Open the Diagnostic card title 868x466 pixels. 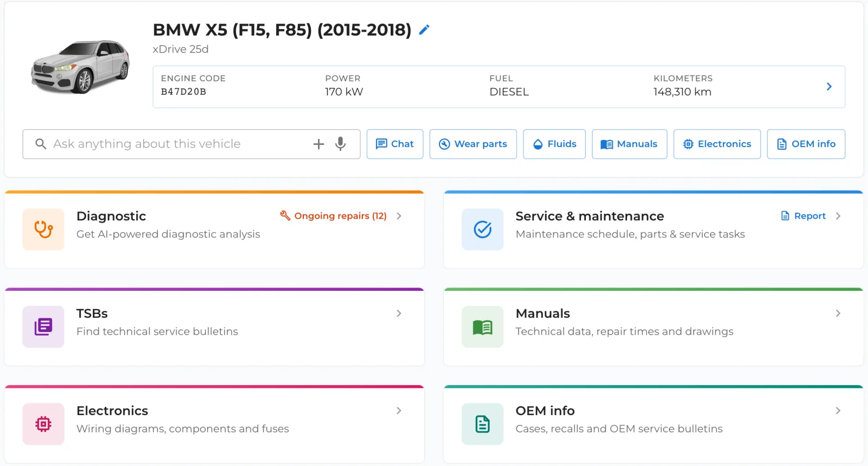[x=111, y=216]
